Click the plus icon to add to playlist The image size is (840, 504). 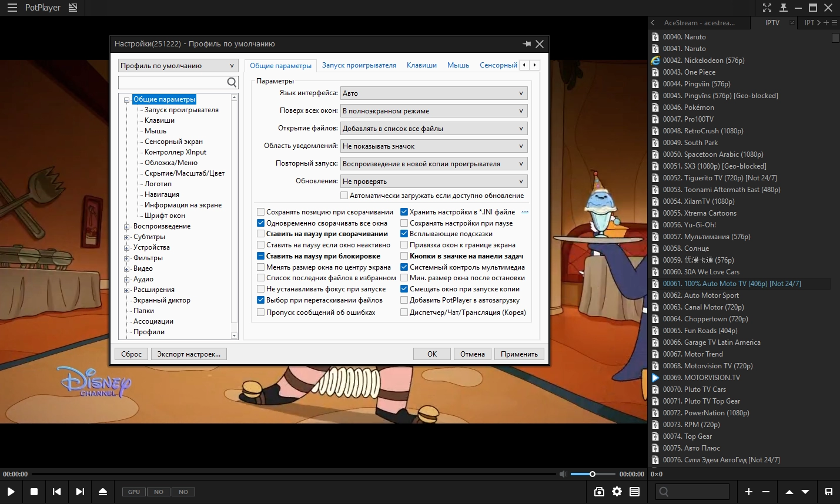[749, 492]
